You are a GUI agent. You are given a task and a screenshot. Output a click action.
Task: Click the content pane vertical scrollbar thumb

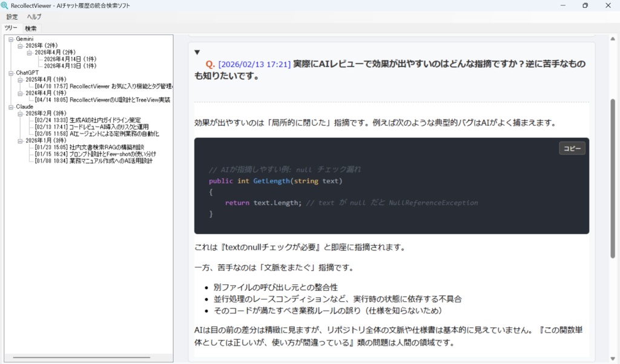[613, 178]
